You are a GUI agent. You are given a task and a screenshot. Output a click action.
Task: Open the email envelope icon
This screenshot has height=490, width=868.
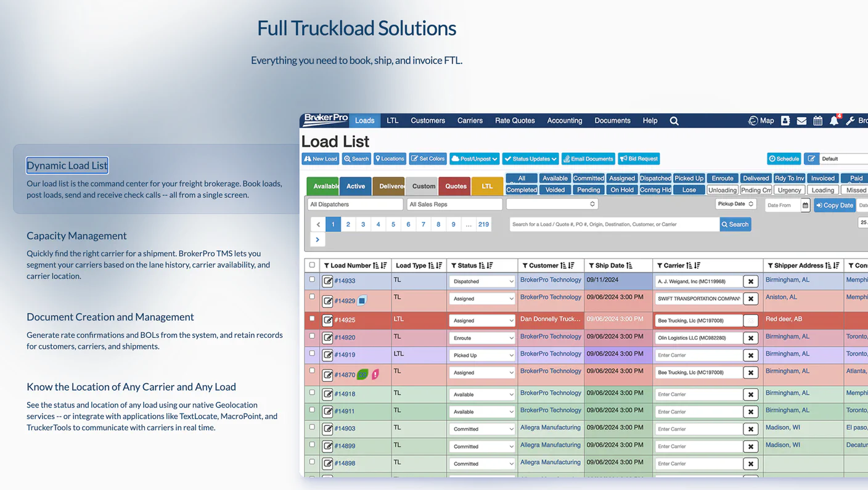[801, 120]
